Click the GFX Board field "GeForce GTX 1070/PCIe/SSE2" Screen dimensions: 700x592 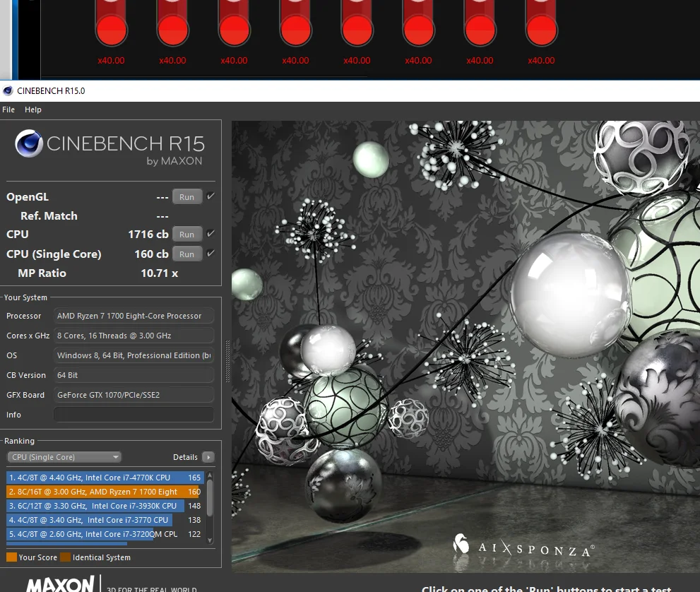tap(134, 395)
